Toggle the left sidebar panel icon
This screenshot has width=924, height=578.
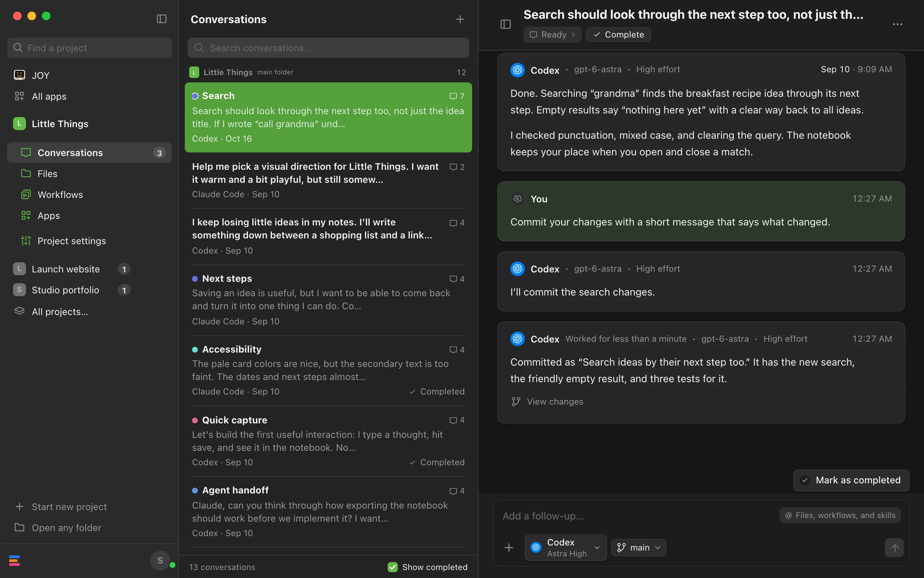pyautogui.click(x=161, y=19)
